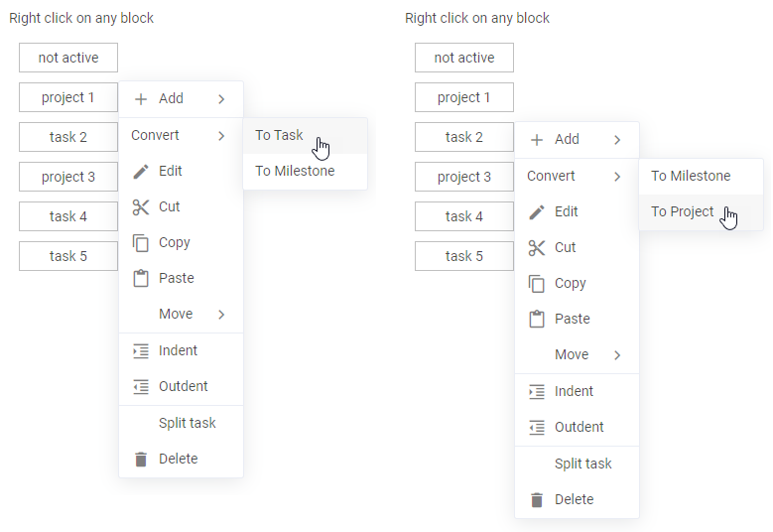Viewport: 773px width, 532px height.
Task: Click the left "not active" block
Action: [68, 58]
